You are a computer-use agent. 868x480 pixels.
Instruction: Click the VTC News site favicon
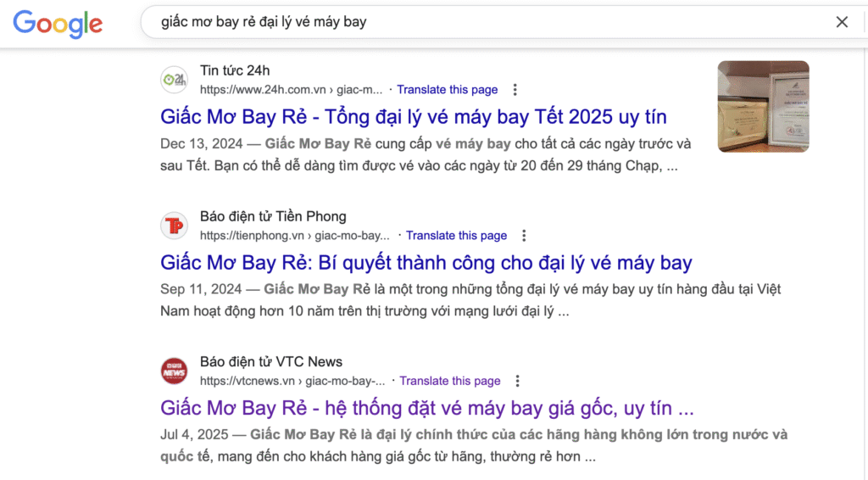tap(175, 371)
